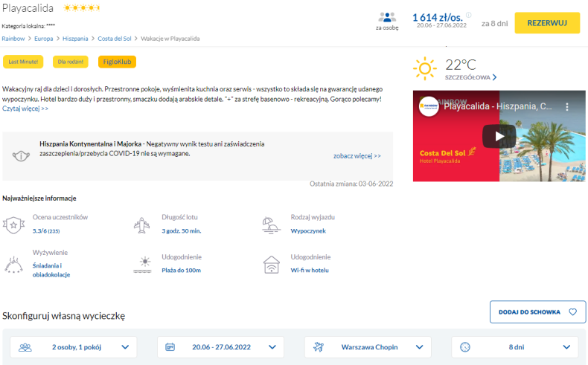The image size is (588, 365).
Task: Click the beach umbrella trip type icon
Action: click(271, 225)
